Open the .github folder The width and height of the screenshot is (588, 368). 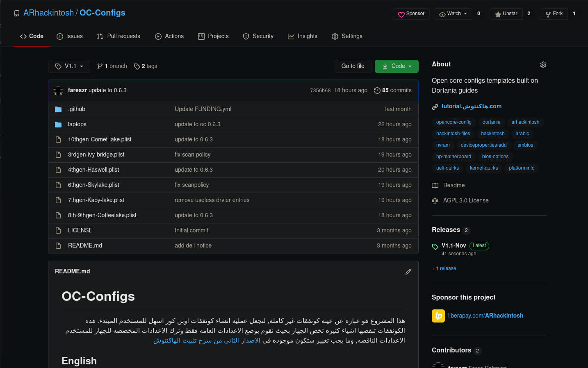(x=77, y=109)
